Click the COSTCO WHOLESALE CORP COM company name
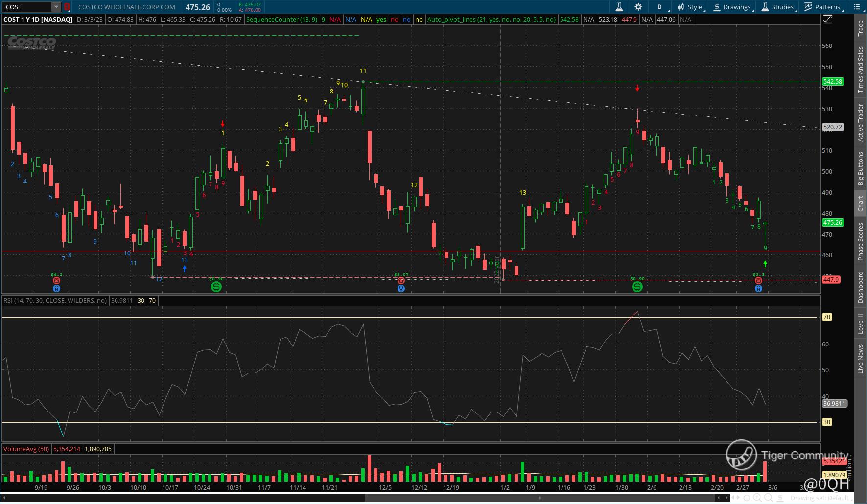 coord(127,7)
